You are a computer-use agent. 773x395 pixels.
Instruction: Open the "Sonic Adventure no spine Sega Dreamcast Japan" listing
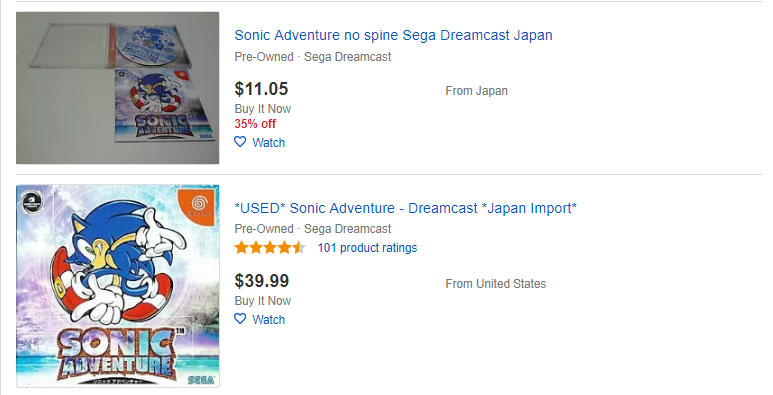click(x=393, y=35)
